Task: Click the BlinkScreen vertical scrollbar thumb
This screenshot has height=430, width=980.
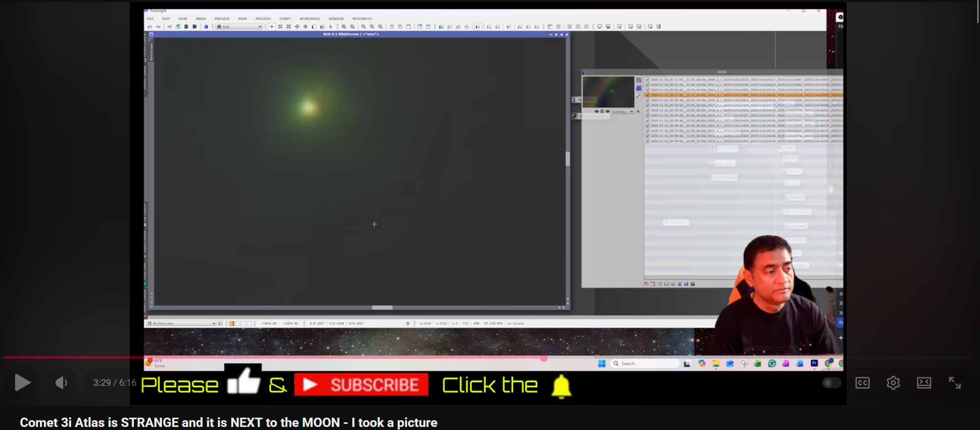Action: tap(568, 159)
